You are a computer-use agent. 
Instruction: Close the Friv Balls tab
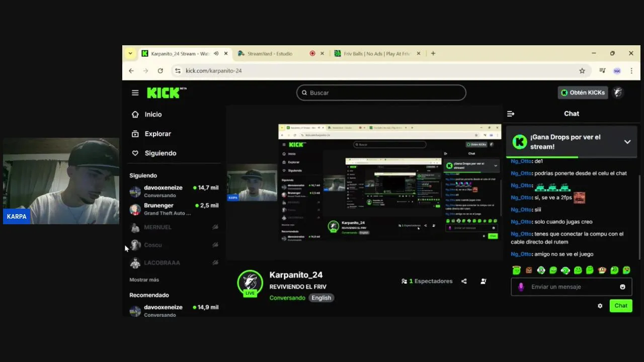(419, 53)
